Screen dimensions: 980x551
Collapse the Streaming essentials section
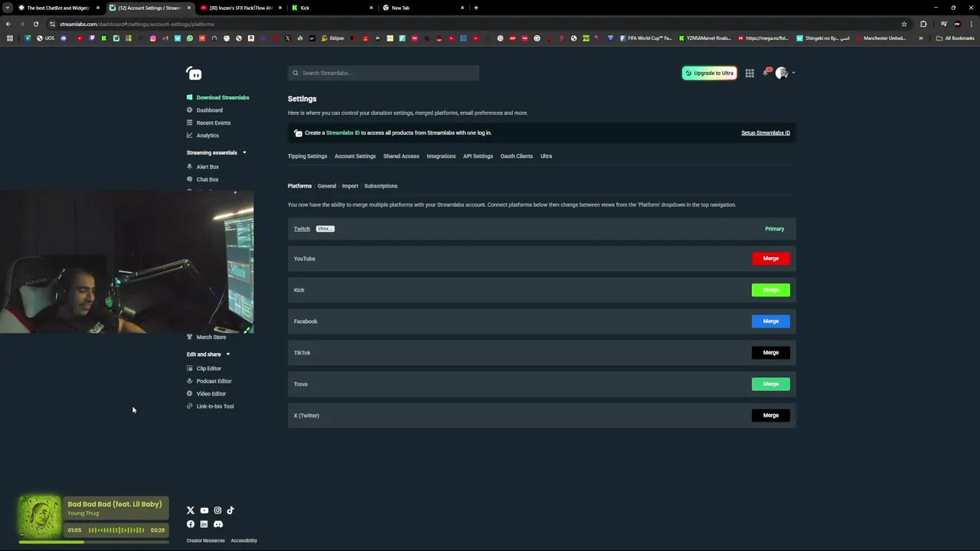click(x=244, y=152)
